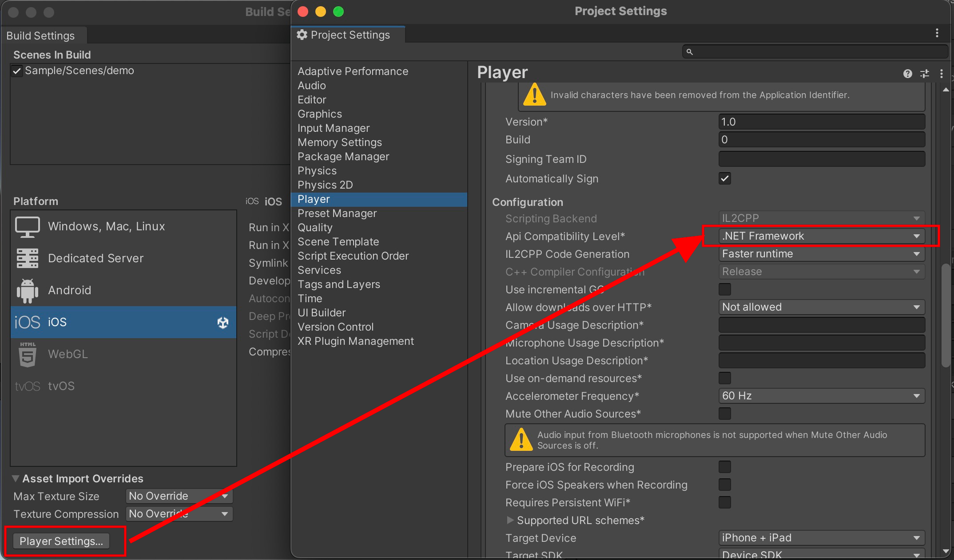Enable Use incremental GC
This screenshot has width=954, height=560.
(x=724, y=289)
